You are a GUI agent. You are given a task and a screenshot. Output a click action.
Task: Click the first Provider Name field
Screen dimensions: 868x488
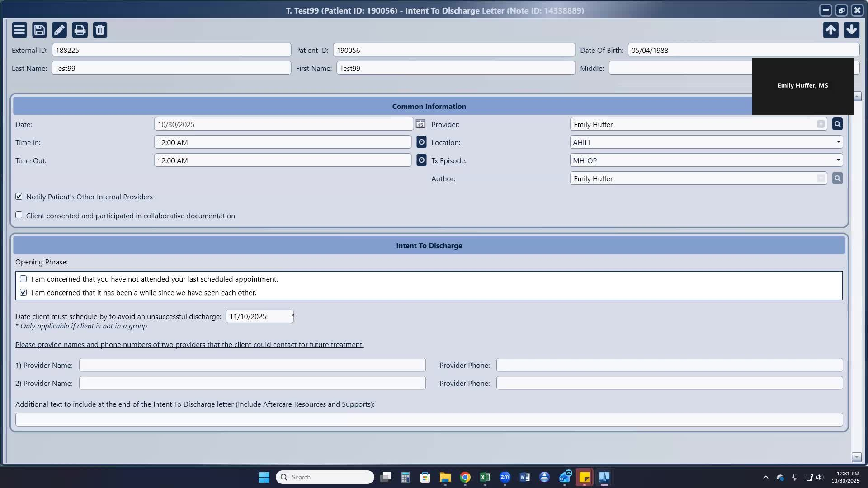tap(252, 365)
